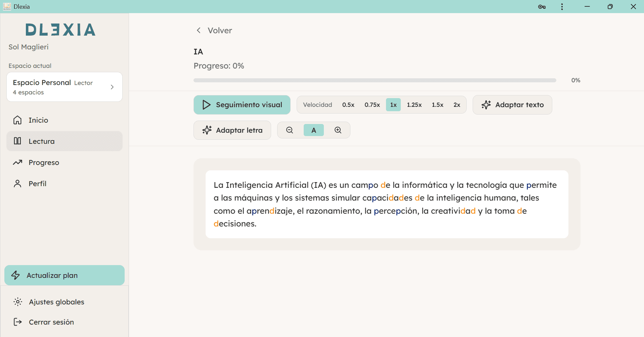
Task: Select 0.5x reading speed
Action: coord(348,105)
